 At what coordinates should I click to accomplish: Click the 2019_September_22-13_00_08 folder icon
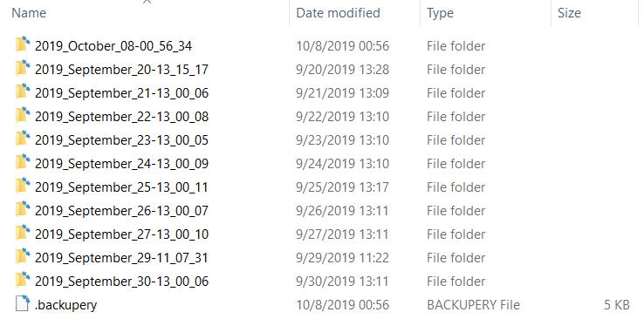(23, 115)
